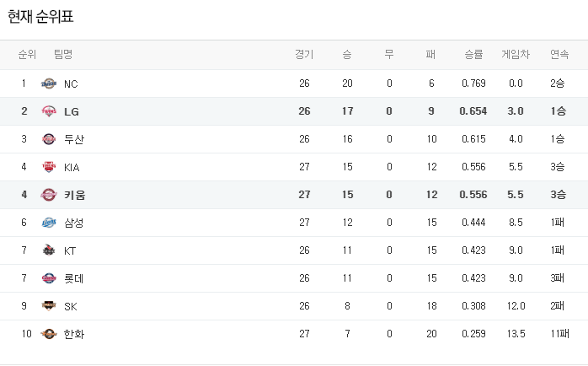Click the 두산 team logo
This screenshot has width=588, height=366.
pos(48,139)
